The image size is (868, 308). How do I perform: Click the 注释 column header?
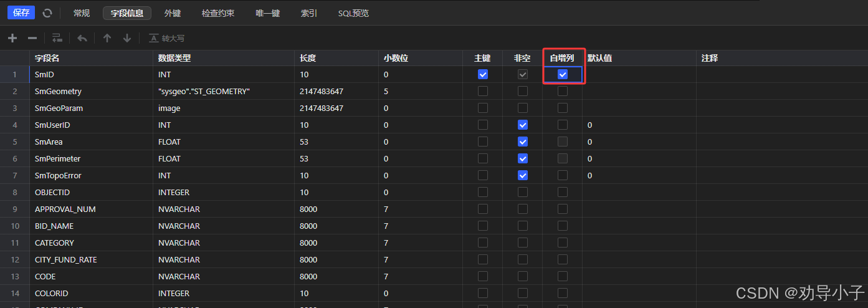point(781,58)
